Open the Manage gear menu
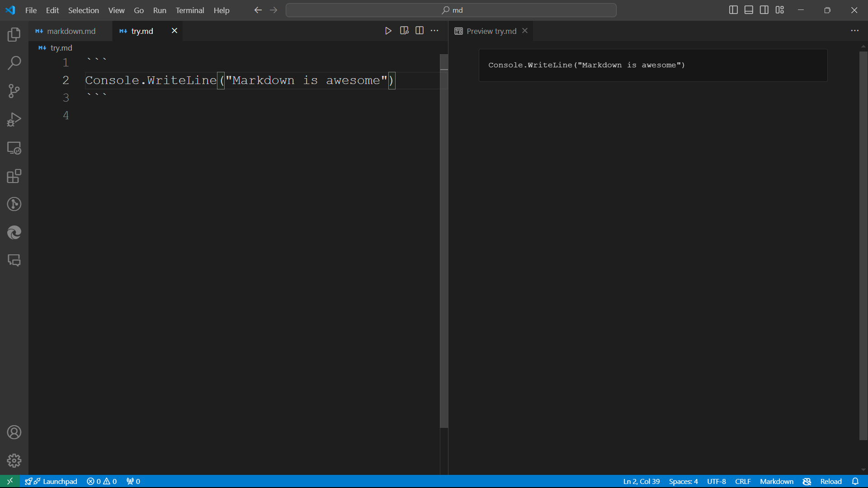 (14, 460)
